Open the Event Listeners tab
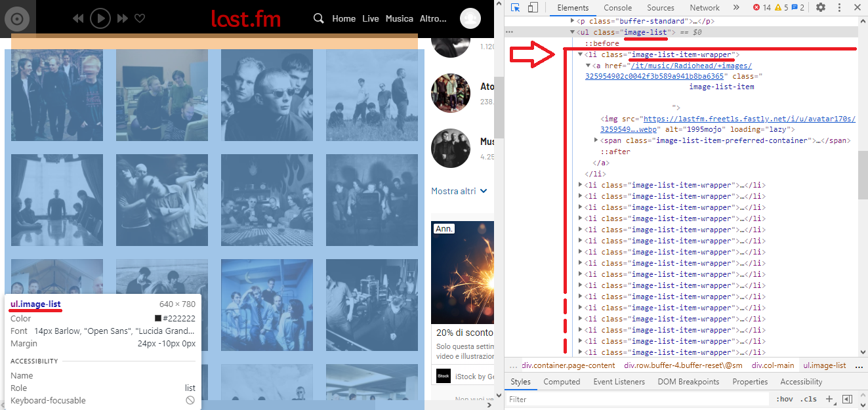The image size is (868, 410). click(619, 381)
